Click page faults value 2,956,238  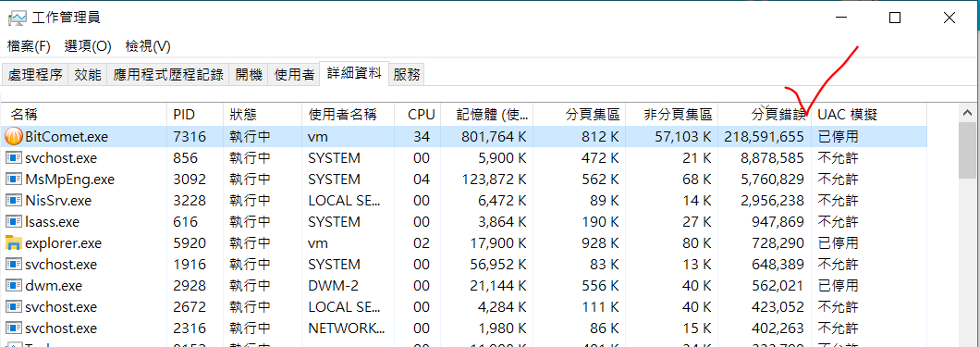[x=773, y=200]
